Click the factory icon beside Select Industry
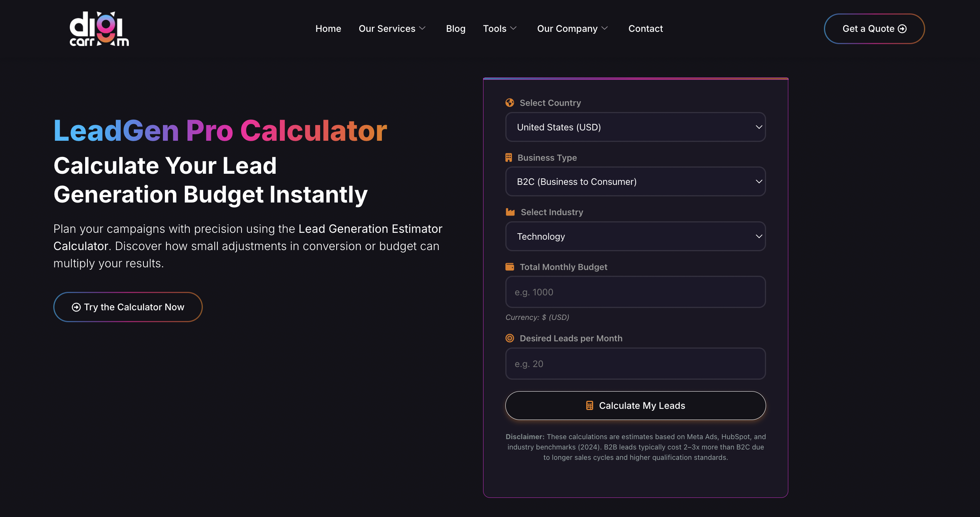The height and width of the screenshot is (517, 980). (x=510, y=212)
